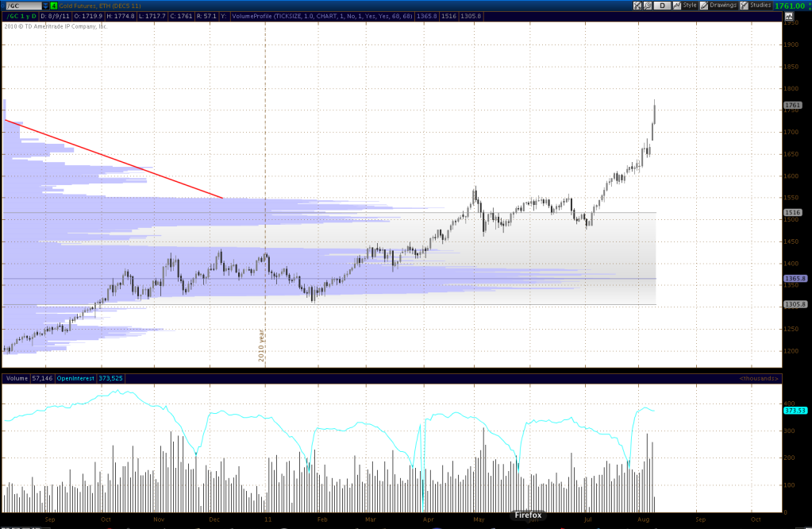Click the crossed-tools icon left of the wrench

(x=638, y=6)
